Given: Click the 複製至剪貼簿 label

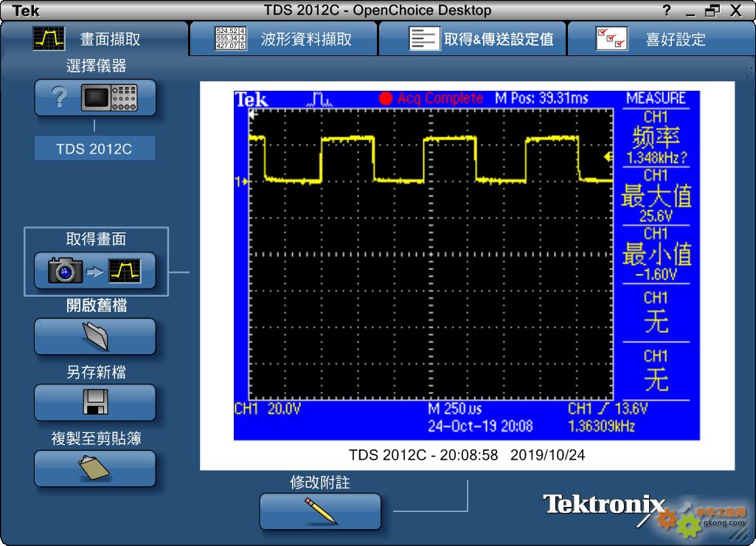Looking at the screenshot, I should coord(96,438).
